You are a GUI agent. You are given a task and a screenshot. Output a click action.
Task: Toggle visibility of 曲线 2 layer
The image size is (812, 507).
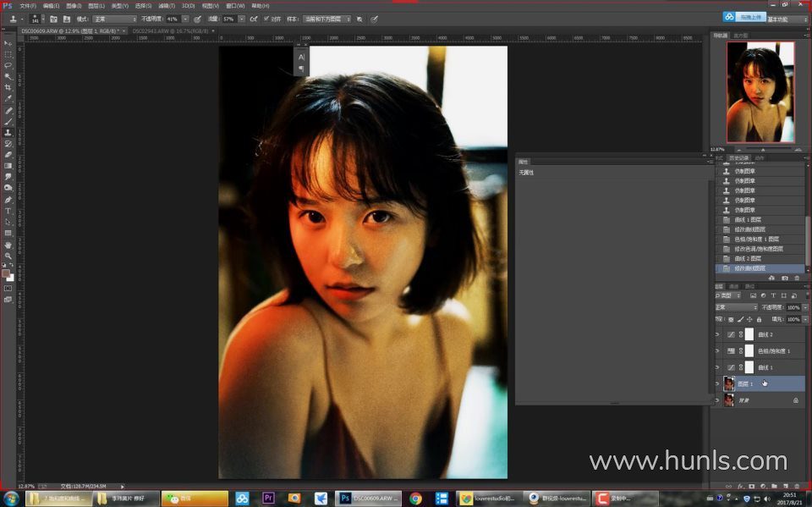[717, 335]
